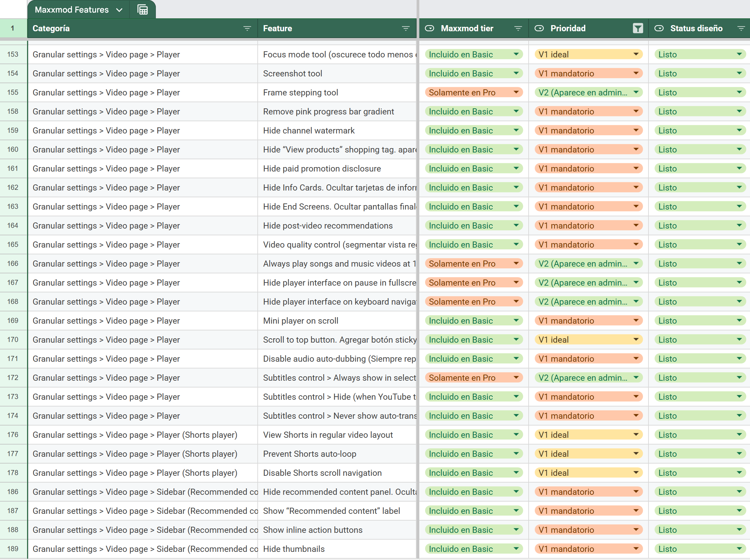
Task: Click the Categoría column header
Action: 51,28
